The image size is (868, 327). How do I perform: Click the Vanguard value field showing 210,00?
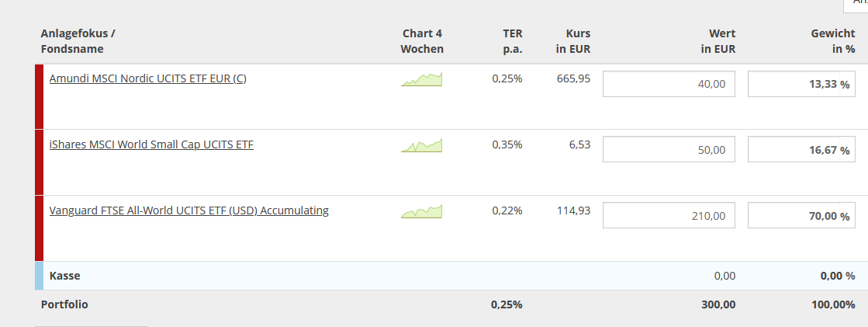[x=668, y=215]
